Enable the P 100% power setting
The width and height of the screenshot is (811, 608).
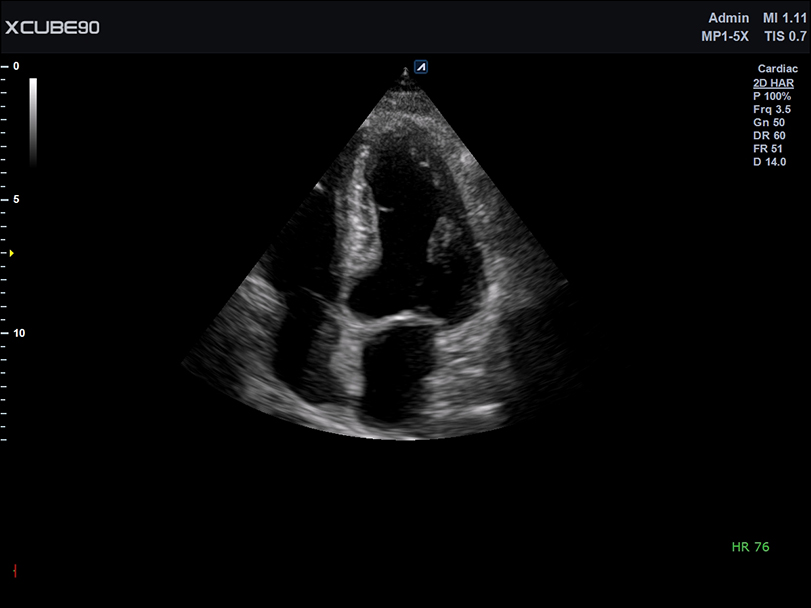pos(774,95)
